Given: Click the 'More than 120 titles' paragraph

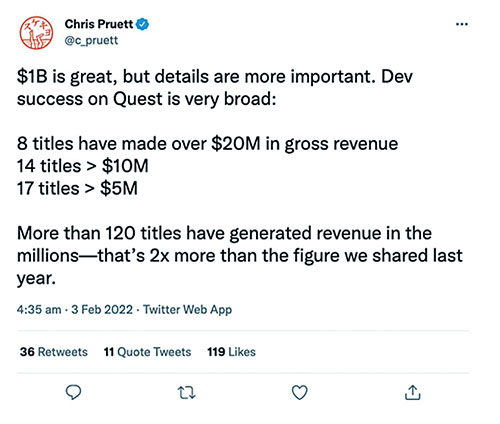Looking at the screenshot, I should coord(240,256).
